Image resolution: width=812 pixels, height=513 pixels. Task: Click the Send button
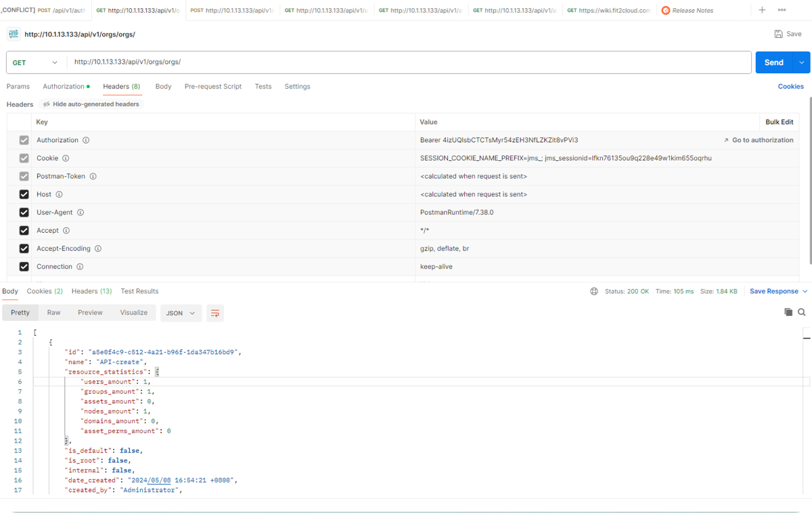click(x=774, y=62)
